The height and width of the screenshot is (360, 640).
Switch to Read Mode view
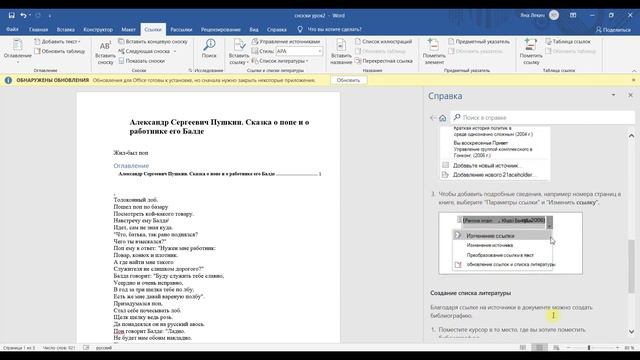pyautogui.click(x=523, y=347)
